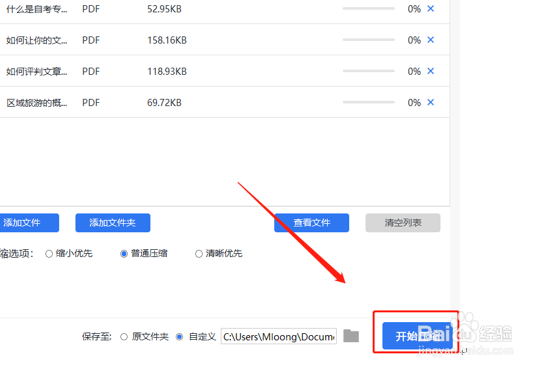Image resolution: width=545 pixels, height=370 pixels.
Task: Click PDF type cell in 69.72KB row
Action: (91, 103)
